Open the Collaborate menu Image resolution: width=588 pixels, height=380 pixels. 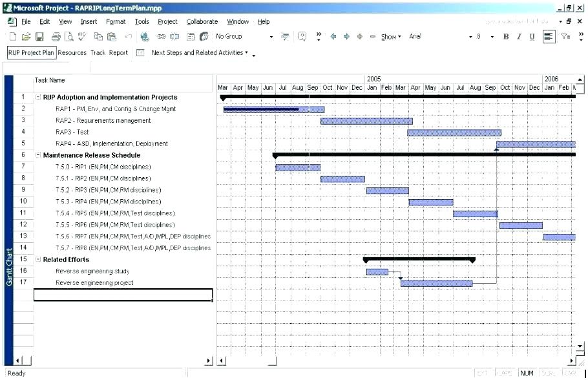point(202,22)
